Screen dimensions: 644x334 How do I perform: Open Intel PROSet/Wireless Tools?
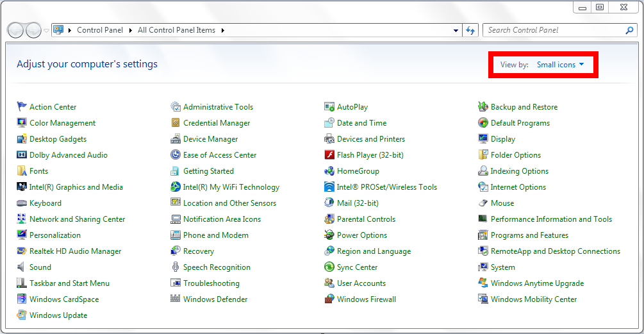coord(386,187)
